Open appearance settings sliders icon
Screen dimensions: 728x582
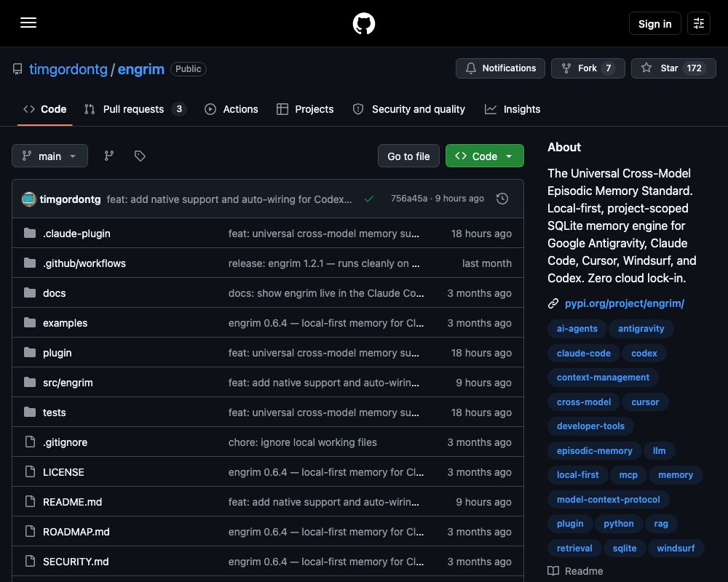coord(698,23)
